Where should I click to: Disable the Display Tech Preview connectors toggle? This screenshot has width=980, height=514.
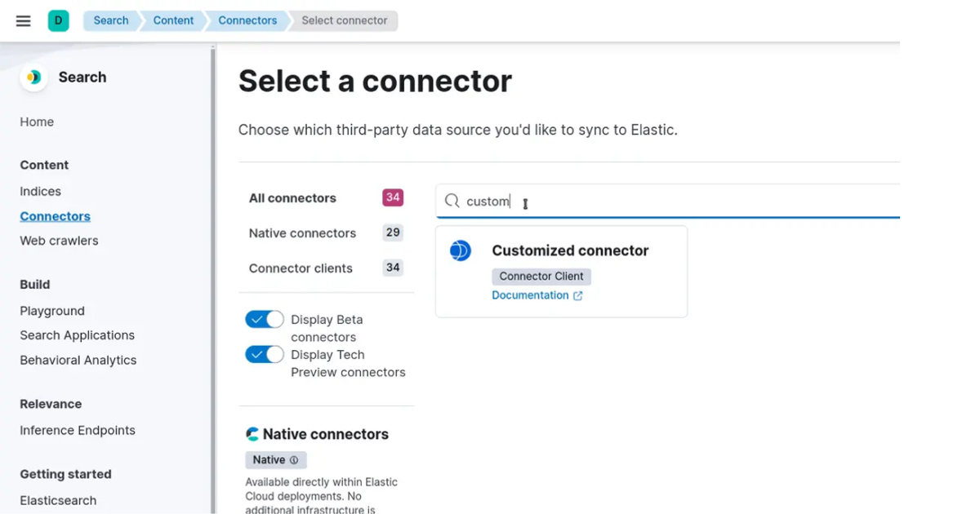coord(264,354)
